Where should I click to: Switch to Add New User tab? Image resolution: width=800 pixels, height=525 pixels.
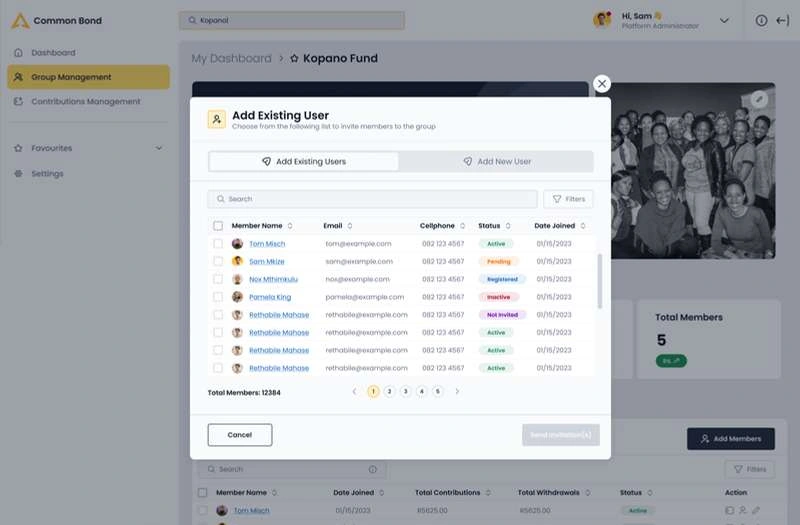click(496, 162)
